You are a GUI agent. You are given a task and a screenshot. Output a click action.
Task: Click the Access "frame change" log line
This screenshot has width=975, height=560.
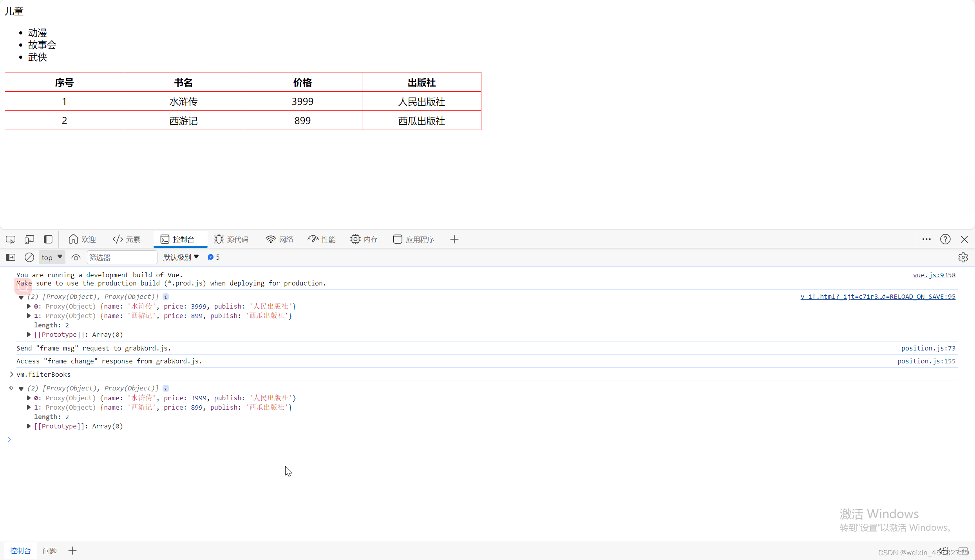point(109,361)
